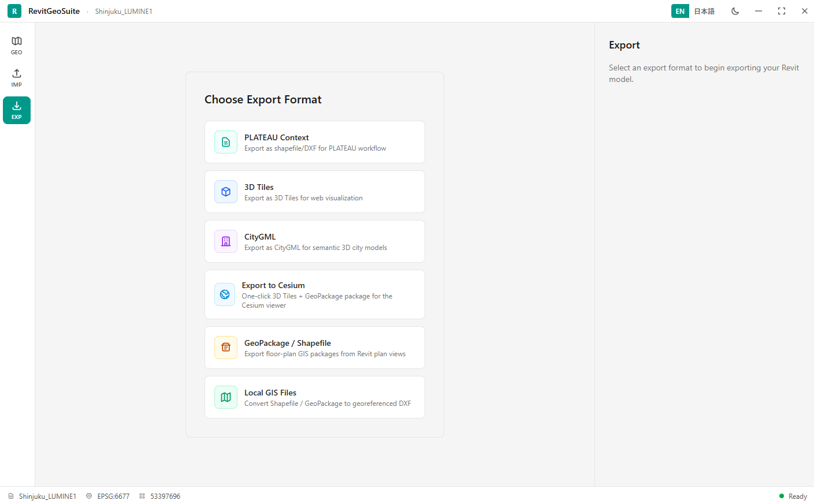Choose CityGML export format

pyautogui.click(x=315, y=241)
